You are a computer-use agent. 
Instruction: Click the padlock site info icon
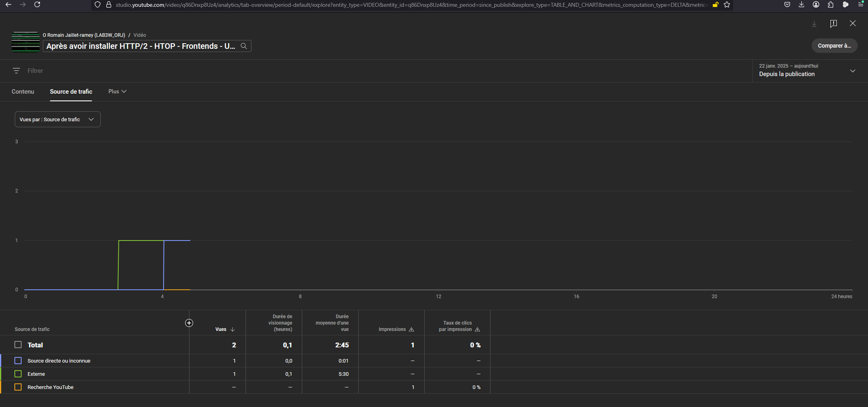tap(108, 5)
